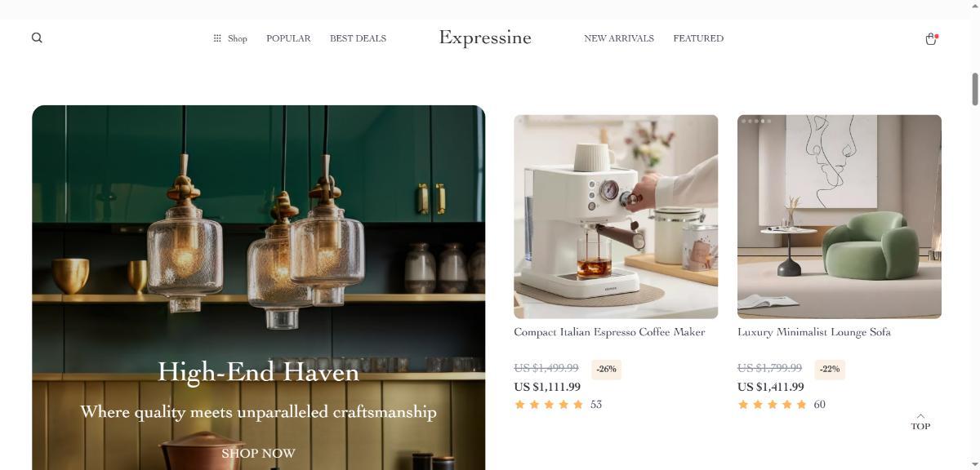Open the shopping bag cart icon
The height and width of the screenshot is (470, 980).
click(930, 38)
